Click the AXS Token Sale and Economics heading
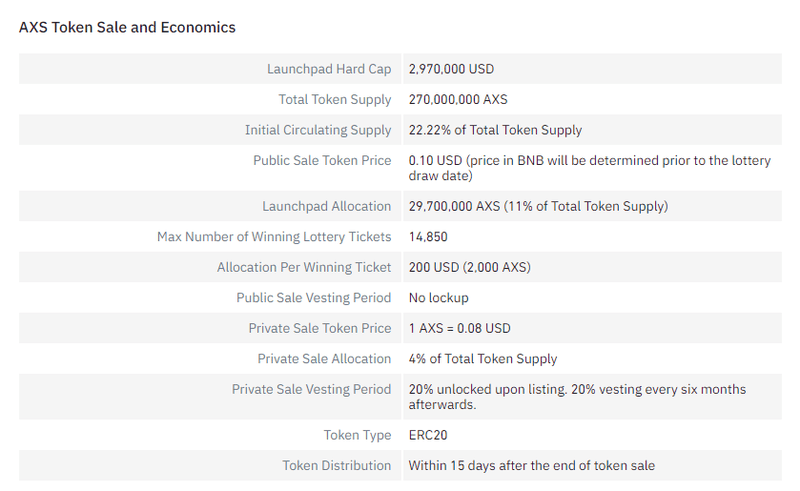 (127, 27)
